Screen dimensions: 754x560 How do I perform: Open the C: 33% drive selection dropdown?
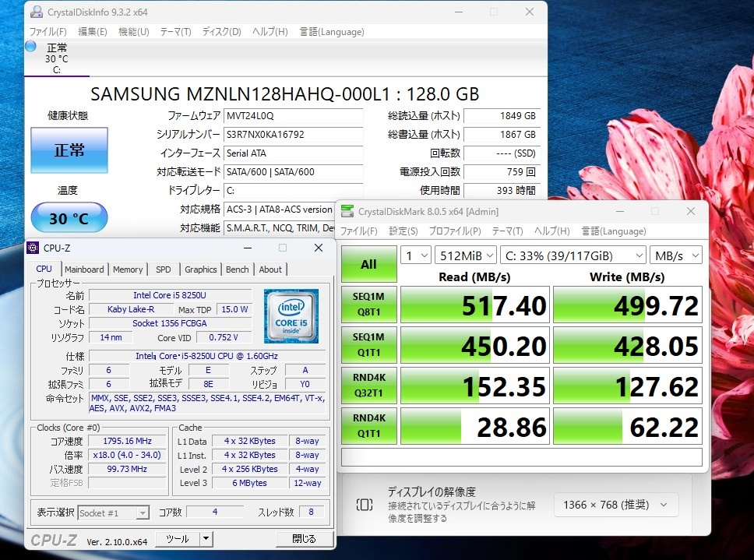[x=573, y=255]
